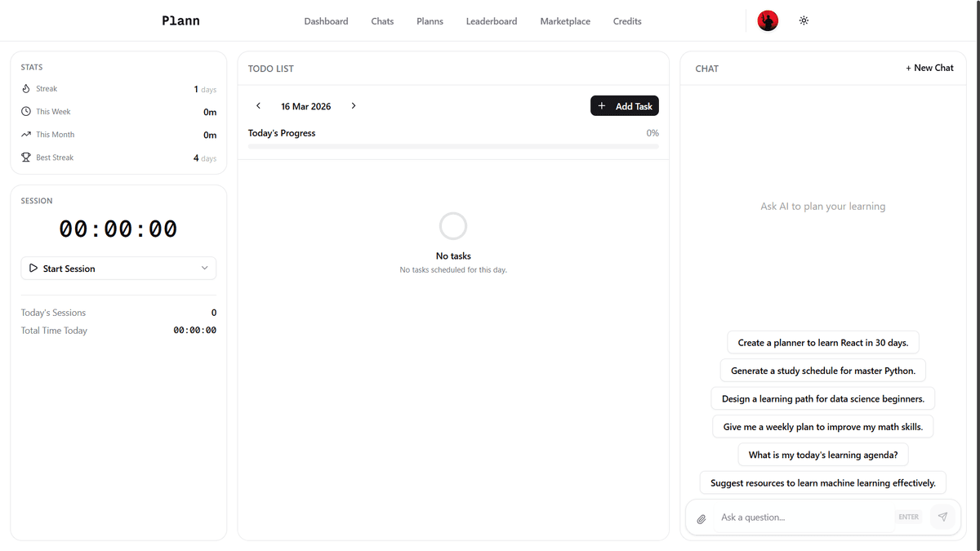Viewport: 980px width, 551px height.
Task: Toggle the sun theme switcher icon
Action: (804, 20)
